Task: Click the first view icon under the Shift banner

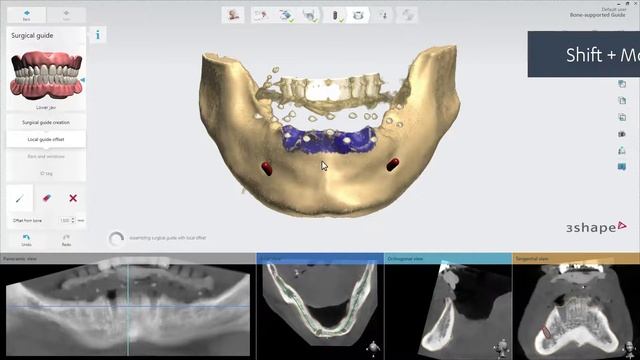Action: pos(622,84)
